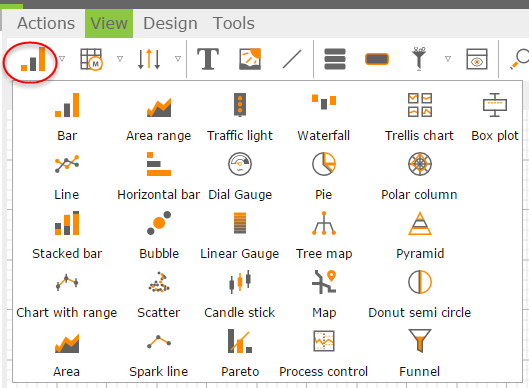Insert a Linear Gauge
The height and width of the screenshot is (388, 529).
point(240,235)
